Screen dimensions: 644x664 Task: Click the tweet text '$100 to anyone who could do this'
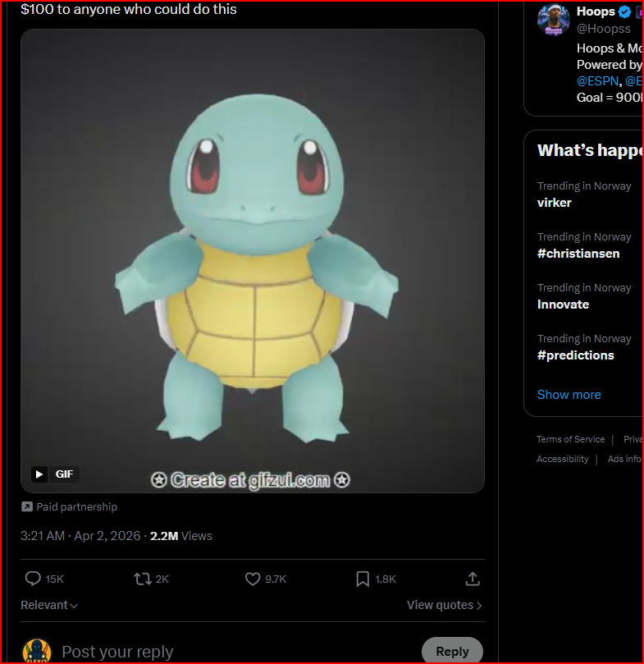[x=129, y=9]
